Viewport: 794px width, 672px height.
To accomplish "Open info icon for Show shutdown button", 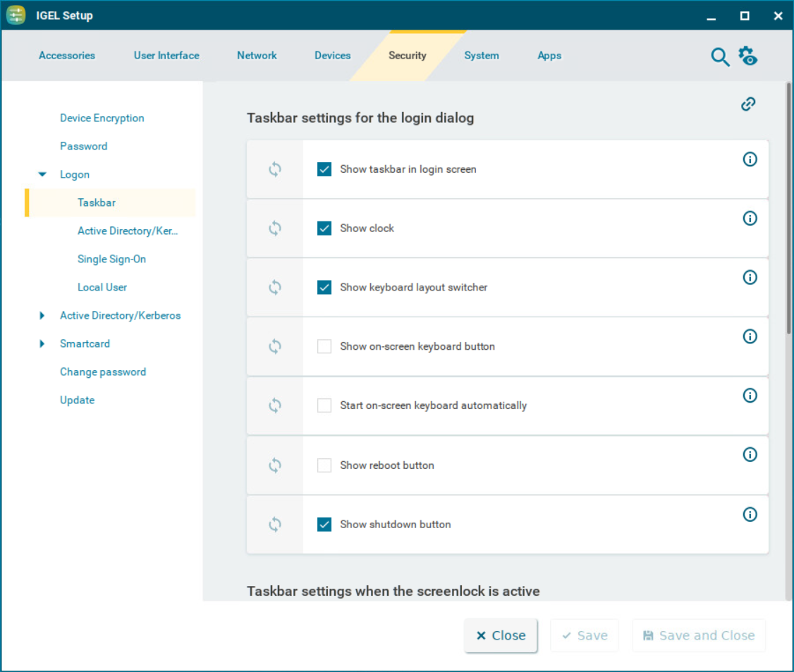I will 750,515.
